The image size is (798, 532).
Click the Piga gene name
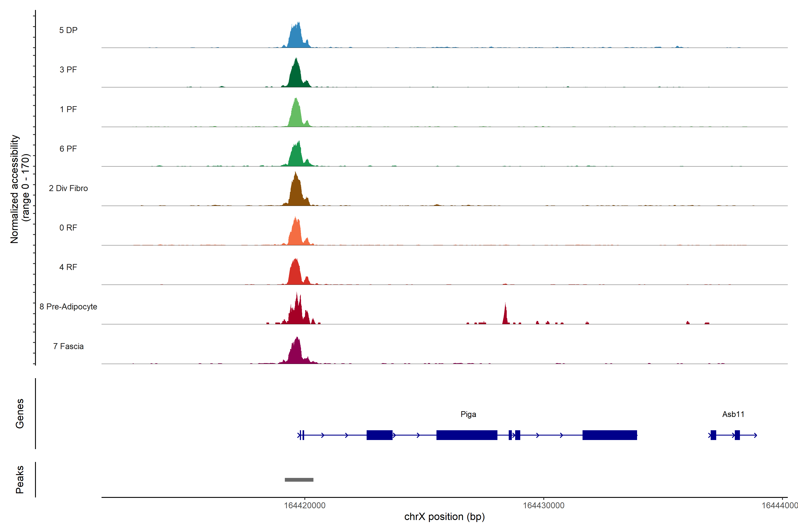(468, 414)
